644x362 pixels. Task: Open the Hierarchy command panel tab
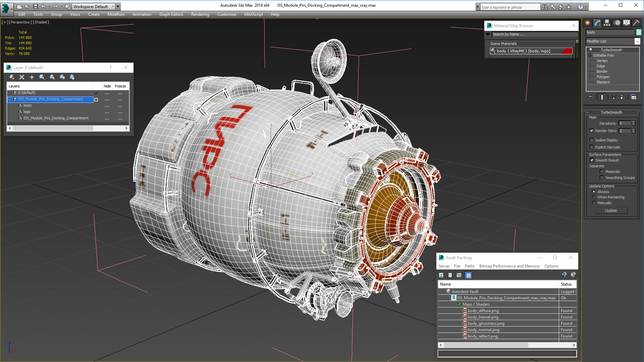pos(607,23)
